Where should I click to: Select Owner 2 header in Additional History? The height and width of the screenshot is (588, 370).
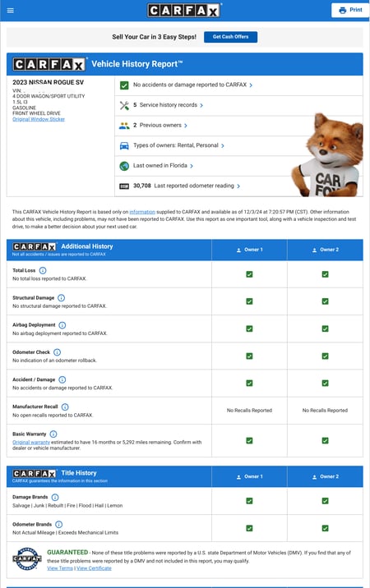point(326,250)
